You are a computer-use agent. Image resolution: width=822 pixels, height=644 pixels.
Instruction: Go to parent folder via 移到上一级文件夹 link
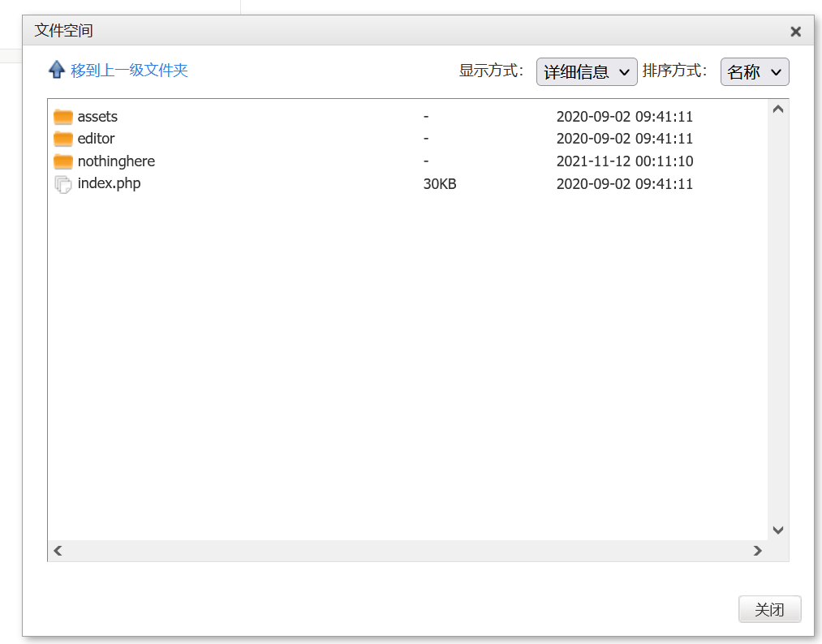[129, 71]
